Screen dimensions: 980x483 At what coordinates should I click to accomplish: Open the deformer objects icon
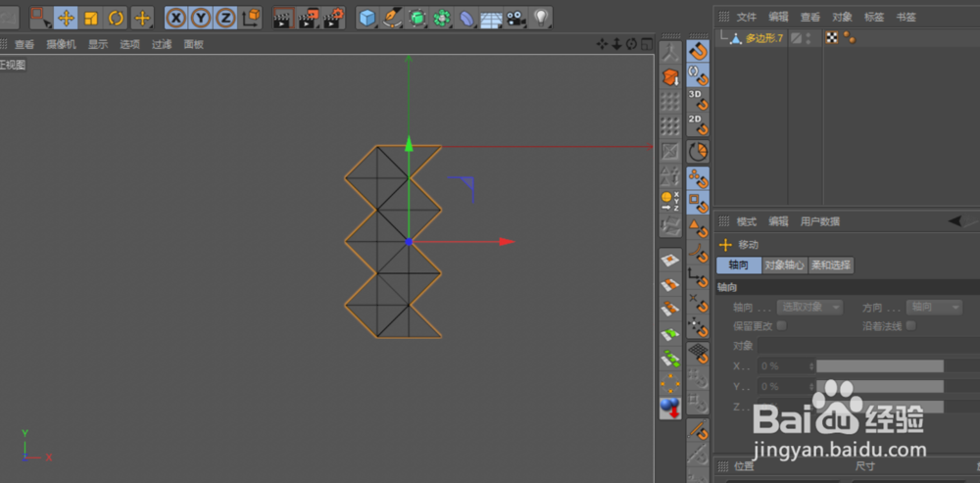coord(466,18)
